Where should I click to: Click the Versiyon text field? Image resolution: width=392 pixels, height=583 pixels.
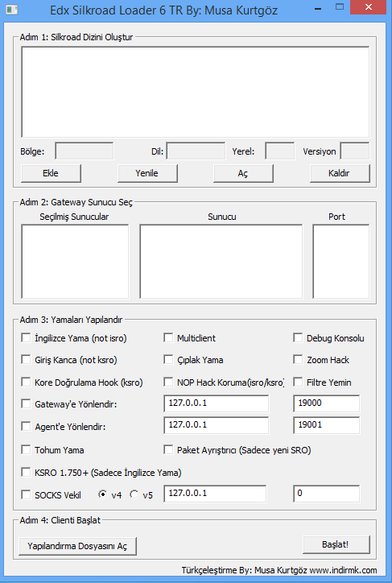click(355, 151)
